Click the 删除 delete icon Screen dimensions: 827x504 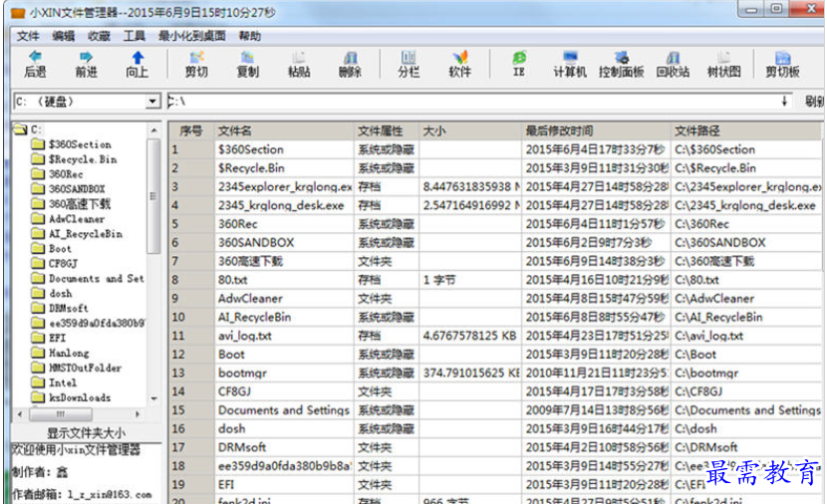coord(350,57)
